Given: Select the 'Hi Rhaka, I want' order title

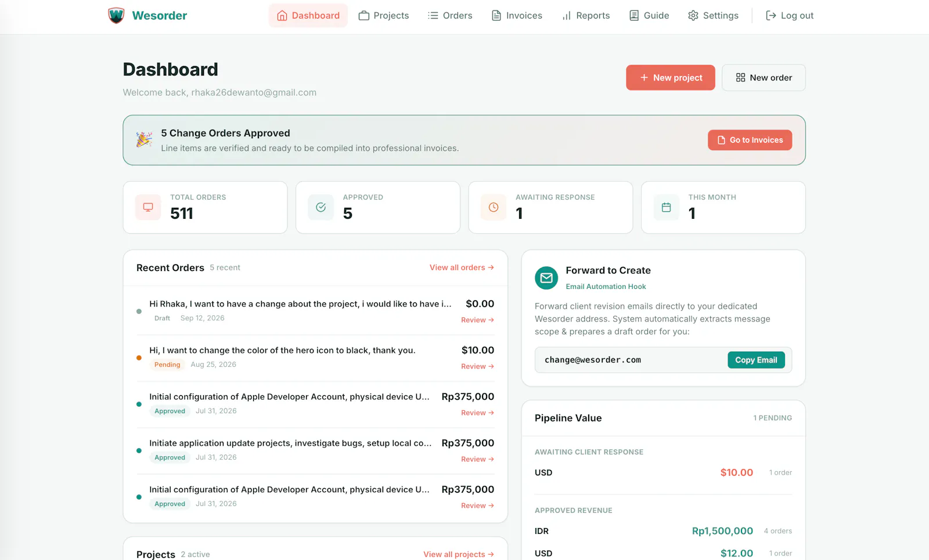Looking at the screenshot, I should pos(300,304).
